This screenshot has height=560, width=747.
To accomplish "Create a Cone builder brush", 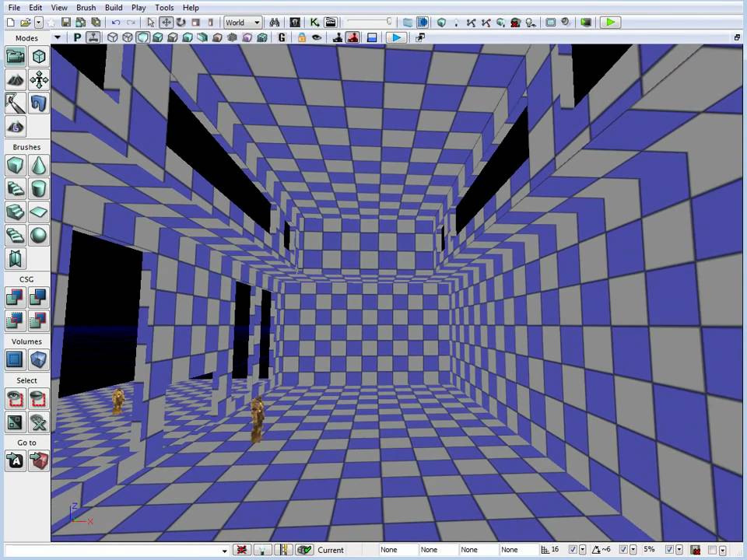I will [x=39, y=166].
